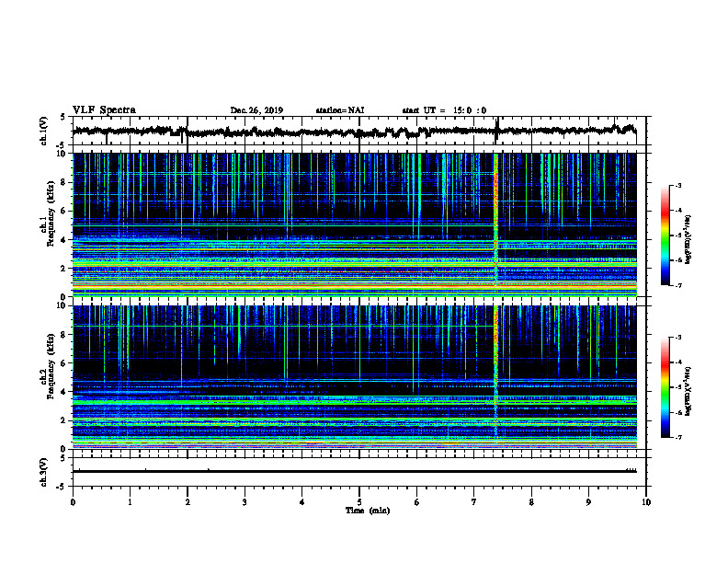Click the 'ch.1(V)' waveform axis label
Screen dimensions: 728x563
click(x=44, y=131)
